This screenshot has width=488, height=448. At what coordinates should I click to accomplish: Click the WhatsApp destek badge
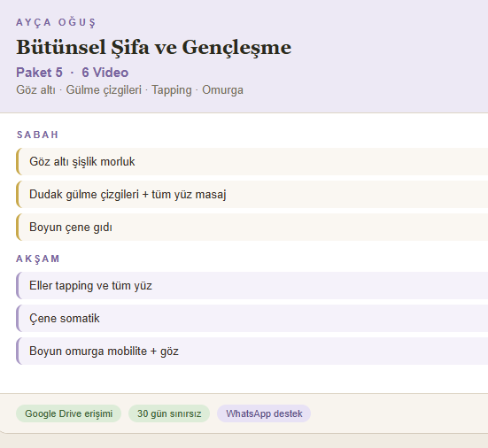(264, 413)
